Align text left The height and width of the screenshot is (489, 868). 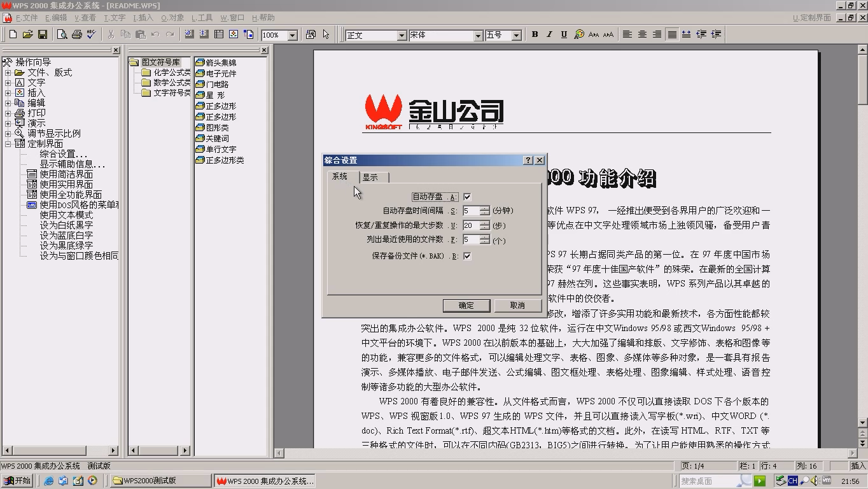coord(627,34)
